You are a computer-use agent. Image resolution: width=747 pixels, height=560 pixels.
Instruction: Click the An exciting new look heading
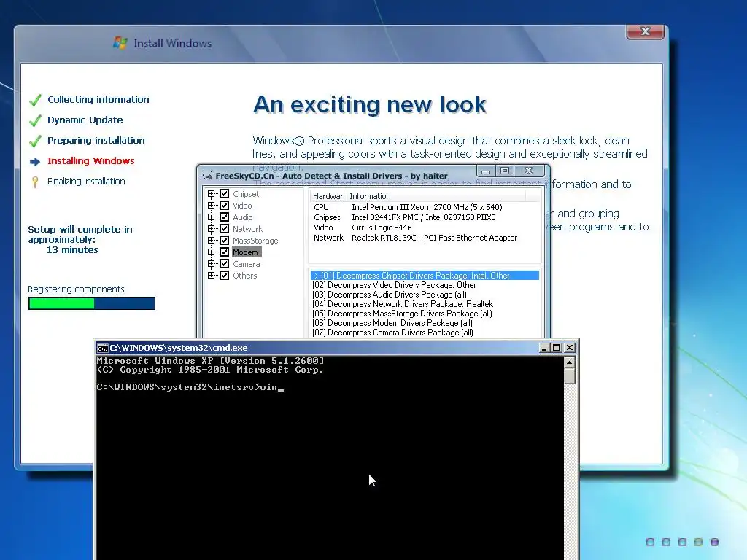click(x=370, y=104)
